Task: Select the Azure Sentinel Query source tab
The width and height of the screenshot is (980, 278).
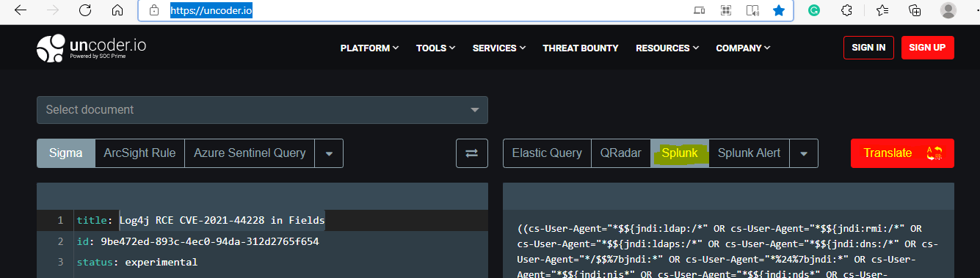Action: (x=250, y=153)
